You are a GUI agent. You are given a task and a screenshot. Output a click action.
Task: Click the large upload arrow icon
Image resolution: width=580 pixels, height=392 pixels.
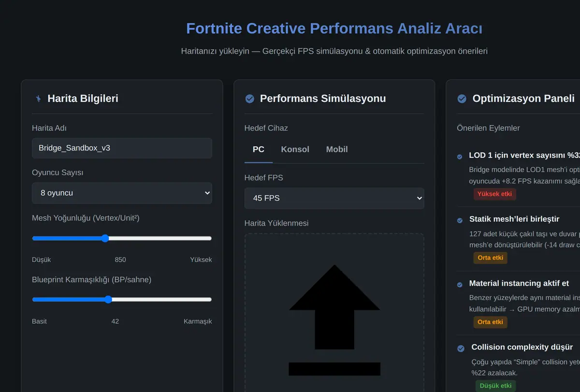click(334, 320)
